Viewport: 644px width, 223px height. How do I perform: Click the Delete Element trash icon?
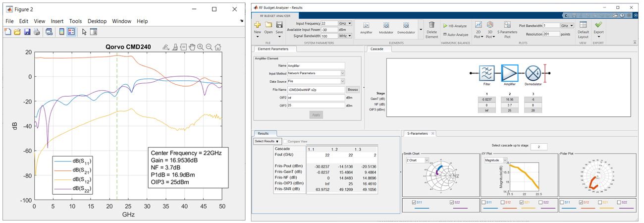point(432,26)
